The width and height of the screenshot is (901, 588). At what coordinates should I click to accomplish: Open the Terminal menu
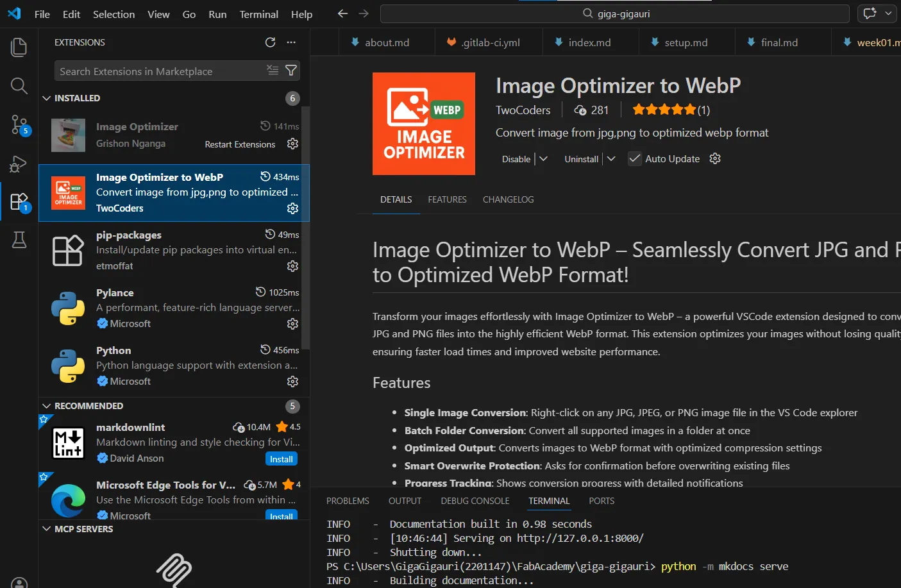(x=258, y=14)
